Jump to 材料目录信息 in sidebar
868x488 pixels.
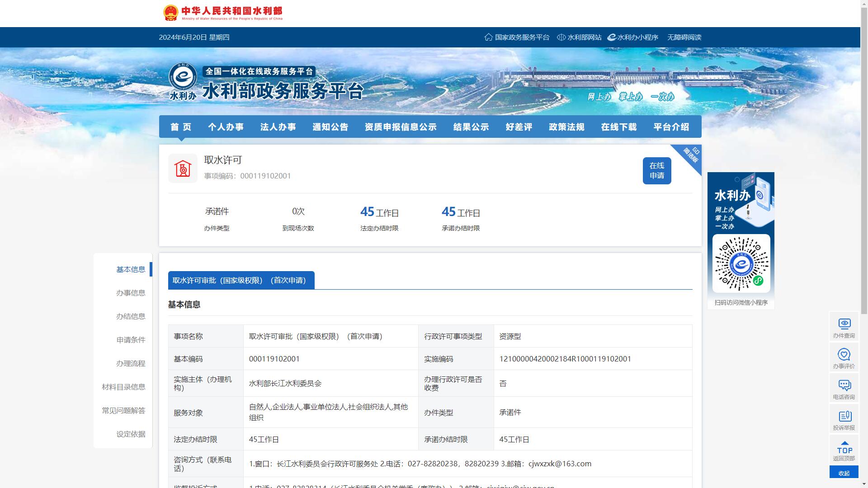tap(123, 387)
